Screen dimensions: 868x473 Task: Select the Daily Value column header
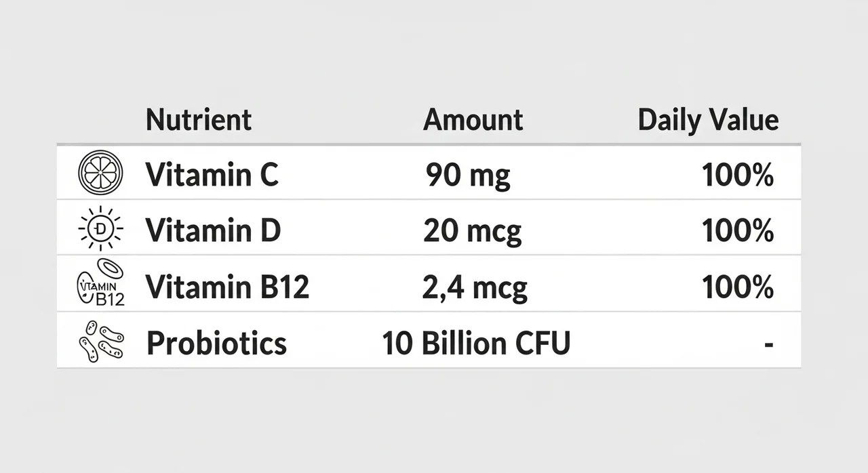click(708, 120)
